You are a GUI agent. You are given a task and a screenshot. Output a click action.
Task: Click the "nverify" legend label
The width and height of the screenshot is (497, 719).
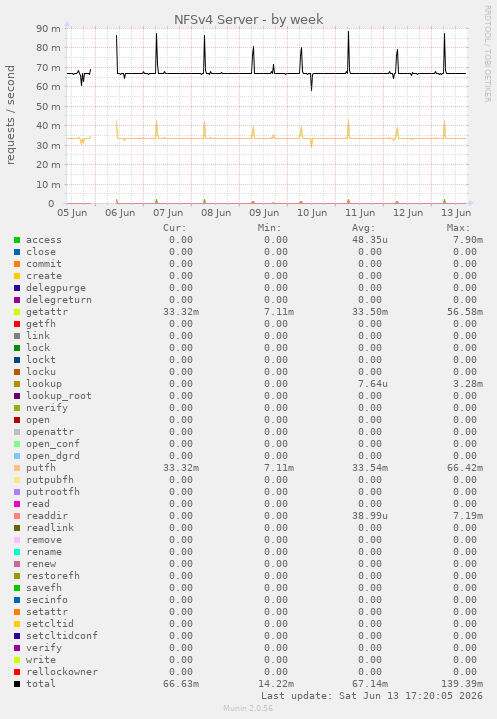tap(47, 408)
